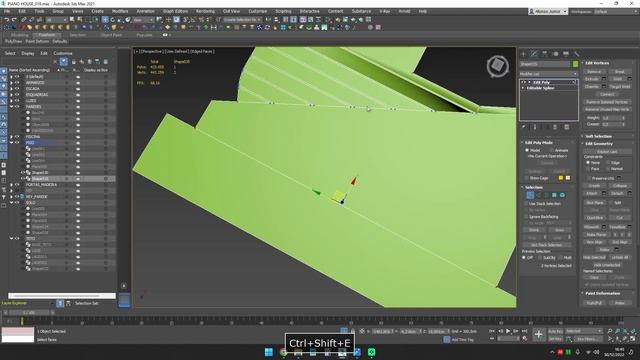
Task: Click the Collapse button
Action: (x=620, y=186)
